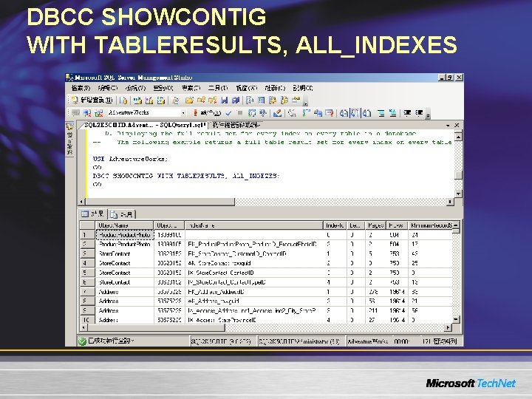The width and height of the screenshot is (532, 399).
Task: Click the Save floppy-disk icon
Action: coord(225,100)
